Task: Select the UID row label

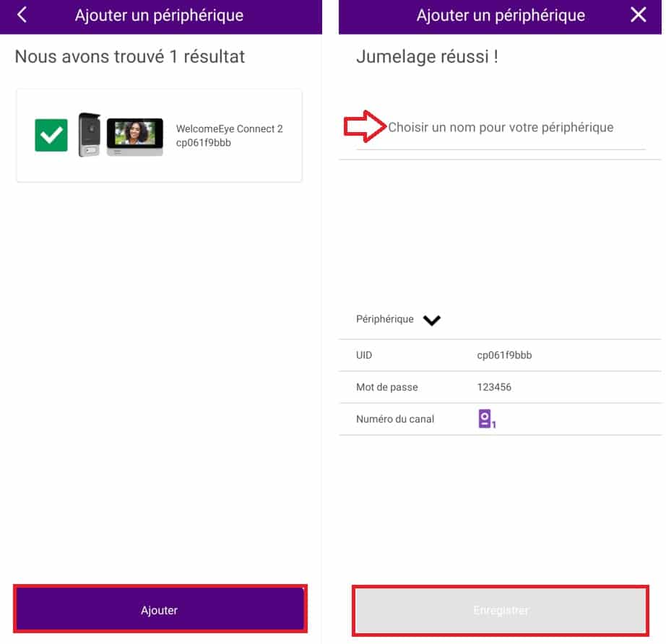Action: pos(363,355)
